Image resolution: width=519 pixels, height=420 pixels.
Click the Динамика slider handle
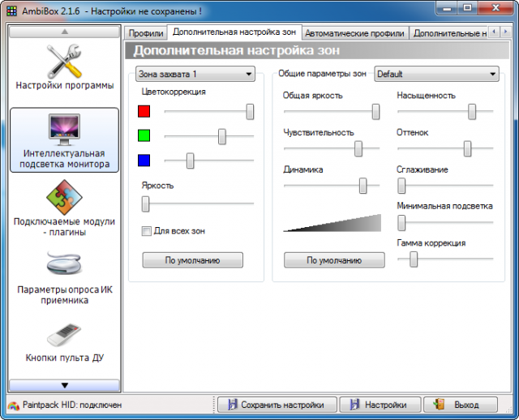(363, 186)
